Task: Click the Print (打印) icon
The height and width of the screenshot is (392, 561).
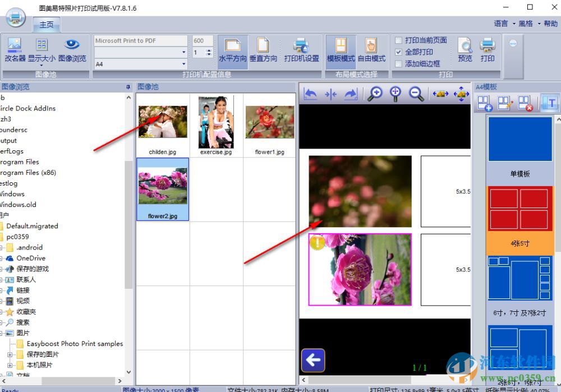Action: [x=488, y=50]
